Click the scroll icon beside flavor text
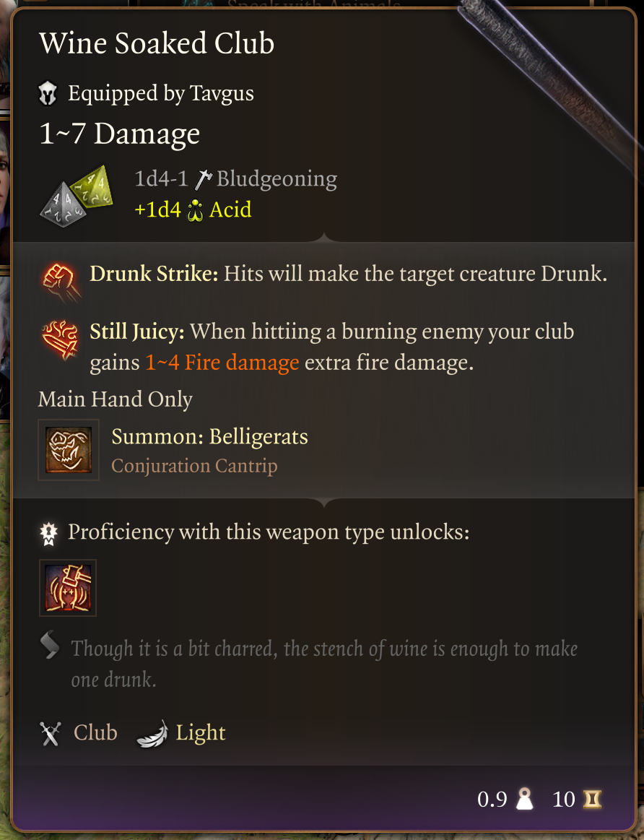The width and height of the screenshot is (644, 840). [x=50, y=646]
